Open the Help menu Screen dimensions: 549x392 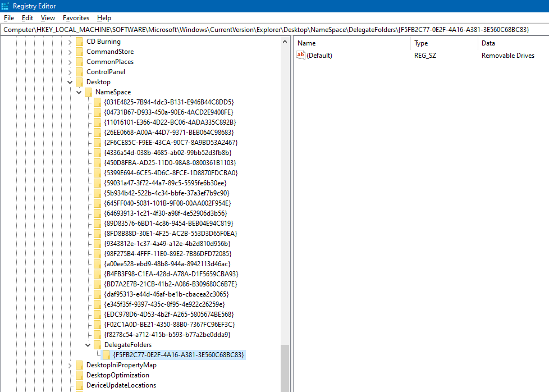104,17
